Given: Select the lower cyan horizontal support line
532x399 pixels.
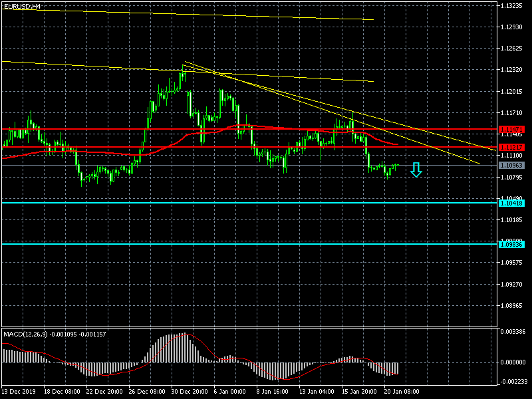Looking at the screenshot, I should (x=199, y=244).
